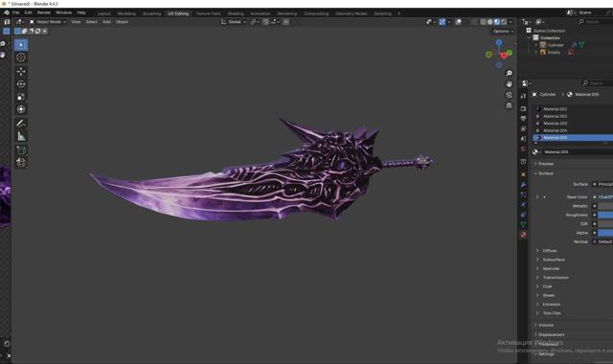613x364 pixels.
Task: Toggle viewport overlays
Action: point(458,22)
